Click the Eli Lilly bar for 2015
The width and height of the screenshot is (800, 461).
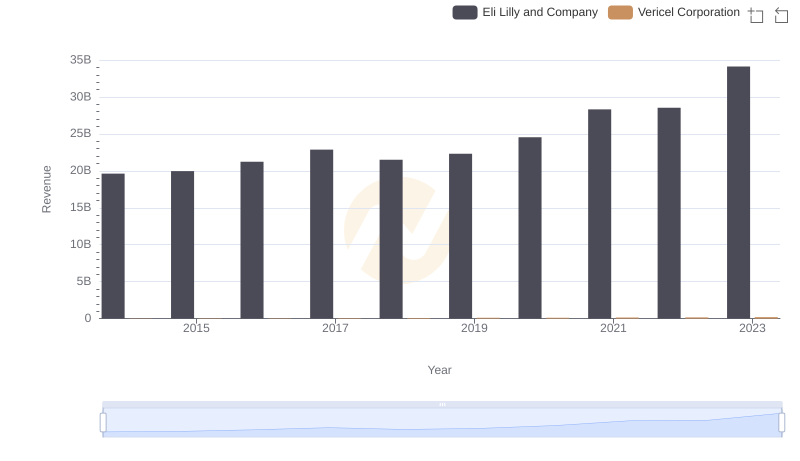pos(183,245)
